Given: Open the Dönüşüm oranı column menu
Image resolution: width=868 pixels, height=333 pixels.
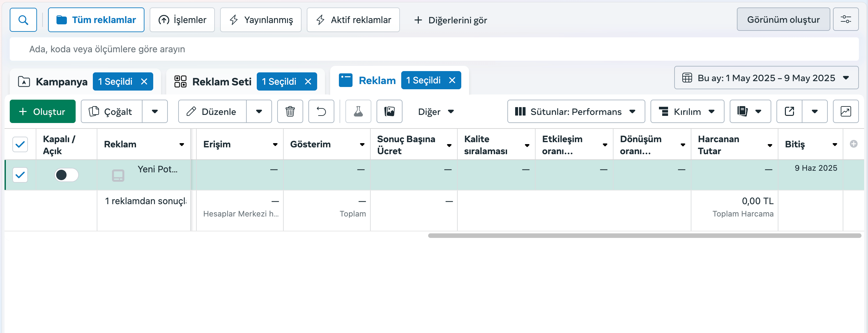Looking at the screenshot, I should (x=683, y=145).
